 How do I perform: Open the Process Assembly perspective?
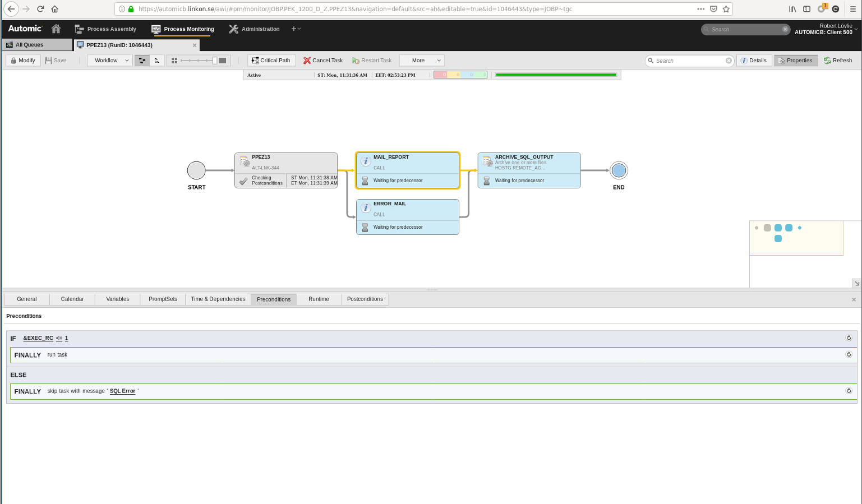coord(105,29)
